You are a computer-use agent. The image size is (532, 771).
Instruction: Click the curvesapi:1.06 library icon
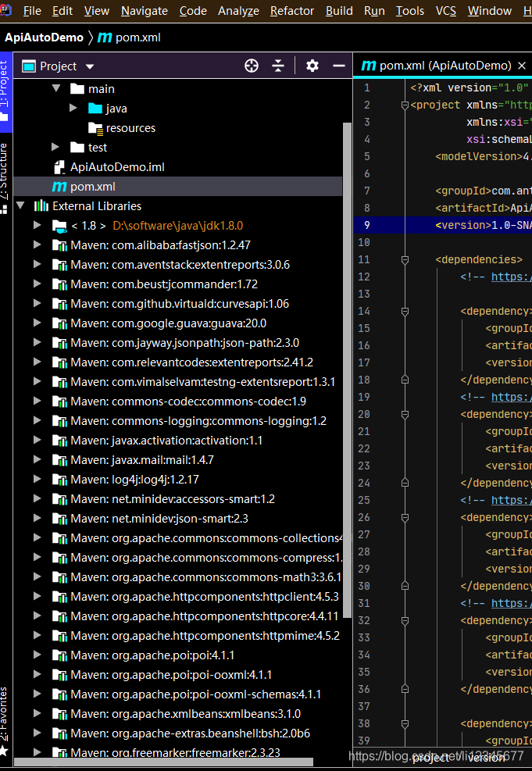tap(59, 304)
